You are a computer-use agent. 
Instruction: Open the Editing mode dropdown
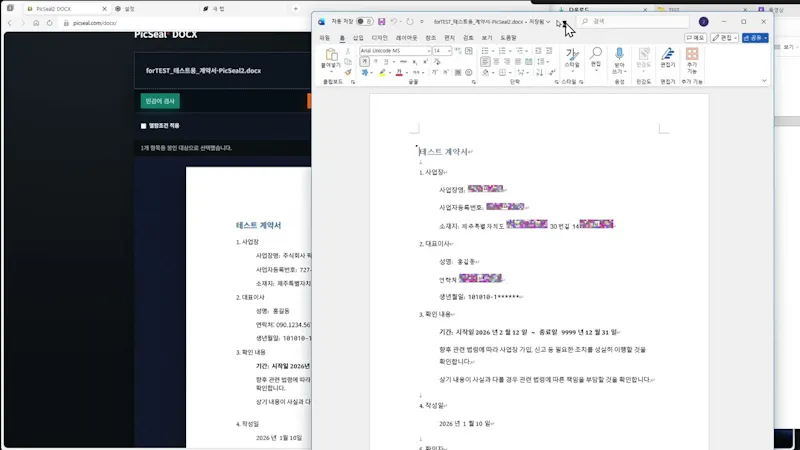point(724,38)
